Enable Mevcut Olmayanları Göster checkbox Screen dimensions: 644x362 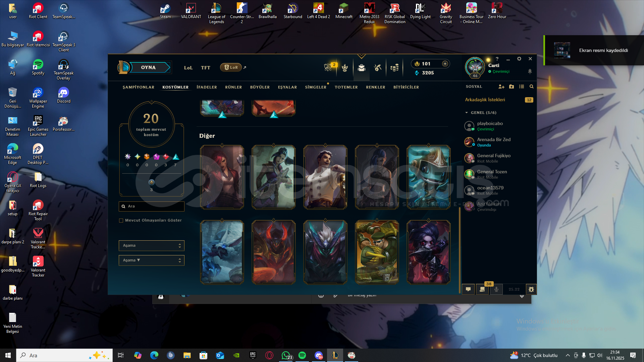(x=121, y=221)
